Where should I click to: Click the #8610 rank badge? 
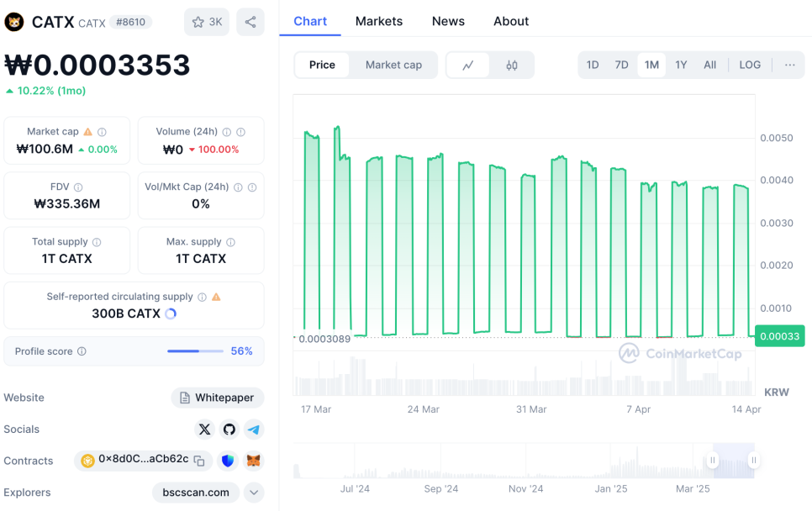(x=130, y=22)
